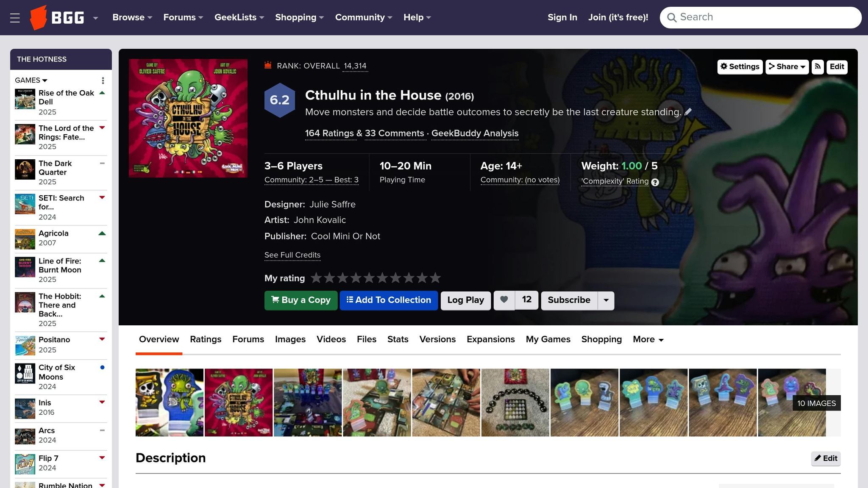Screen dimensions: 868x488
Task: Expand the GAMES dropdown in The Hotness
Action: click(x=31, y=80)
